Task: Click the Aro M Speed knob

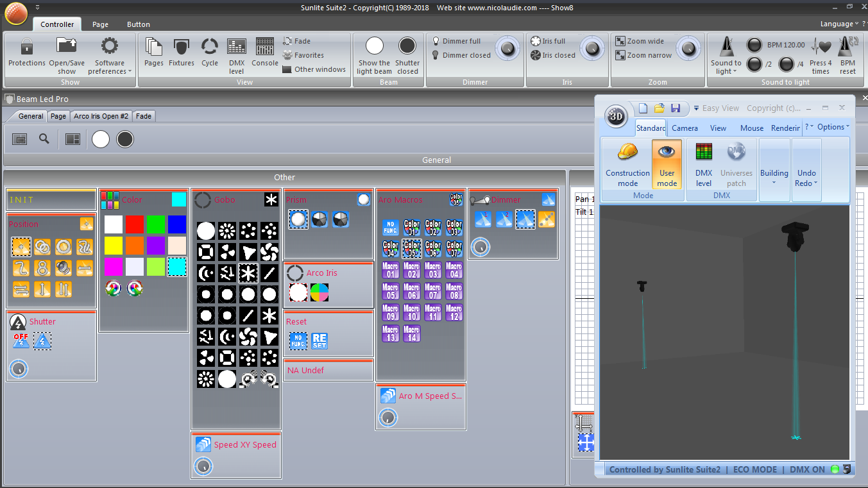Action: [x=387, y=417]
